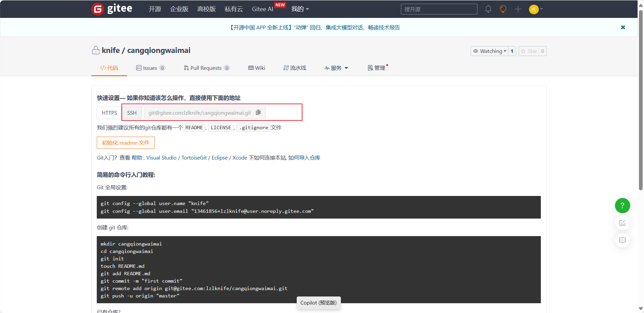644x313 pixels.
Task: Click the plus create-new icon
Action: [x=518, y=9]
